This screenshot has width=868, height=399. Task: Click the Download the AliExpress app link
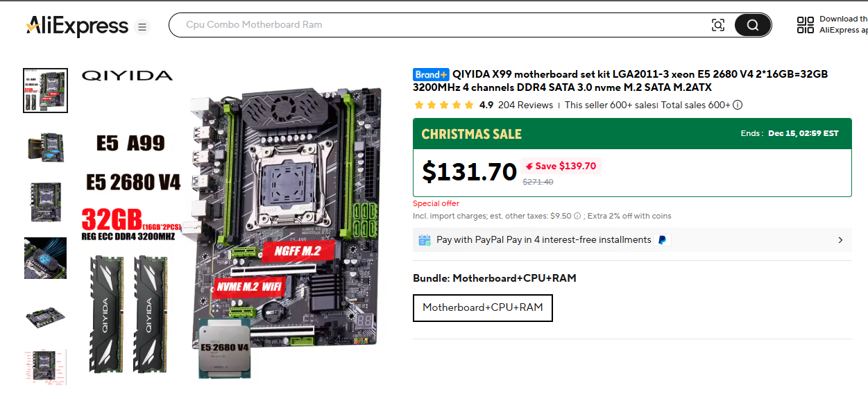click(843, 25)
